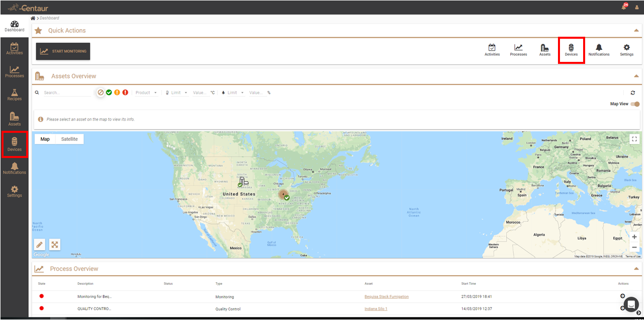Enter fullscreen mode on the map
Image resolution: width=644 pixels, height=320 pixels.
634,139
